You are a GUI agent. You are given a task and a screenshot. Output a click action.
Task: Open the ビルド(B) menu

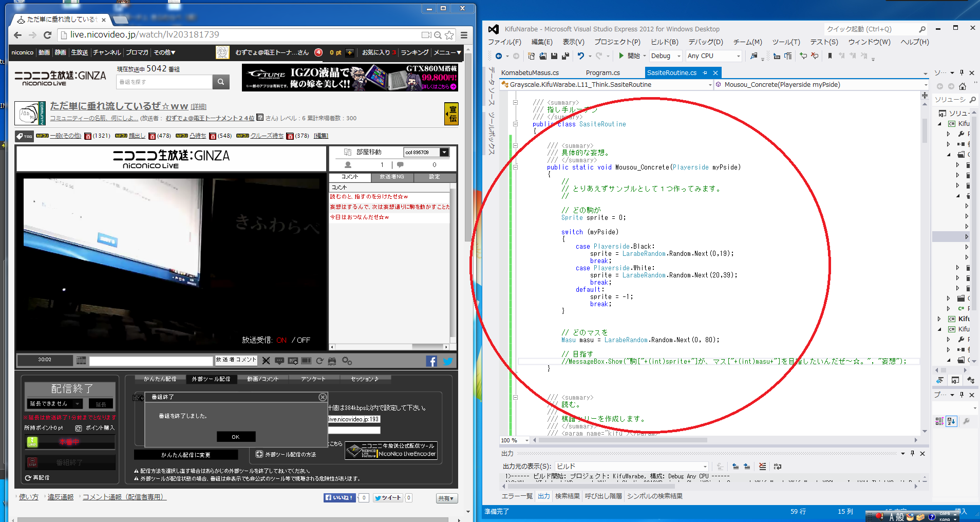pyautogui.click(x=664, y=42)
